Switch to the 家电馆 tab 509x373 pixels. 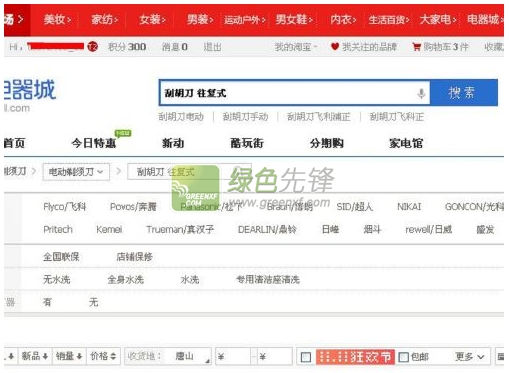pyautogui.click(x=406, y=143)
